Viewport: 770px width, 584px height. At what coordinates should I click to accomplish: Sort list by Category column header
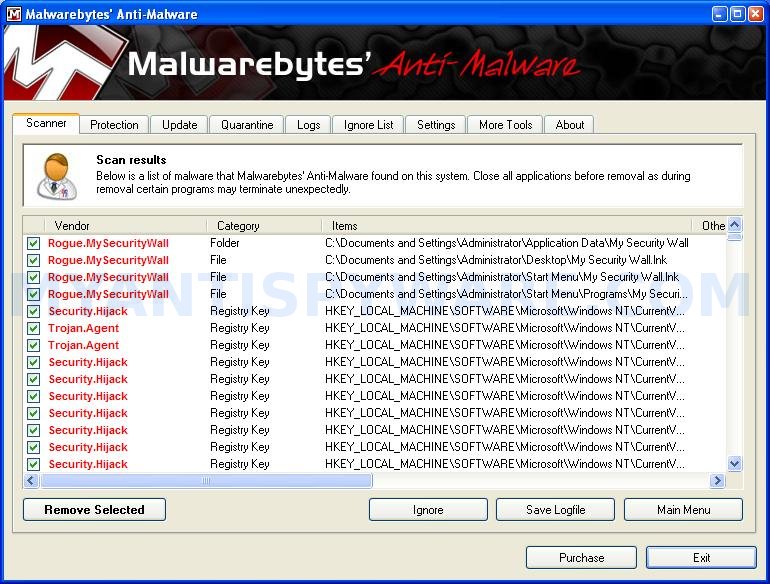click(x=264, y=225)
